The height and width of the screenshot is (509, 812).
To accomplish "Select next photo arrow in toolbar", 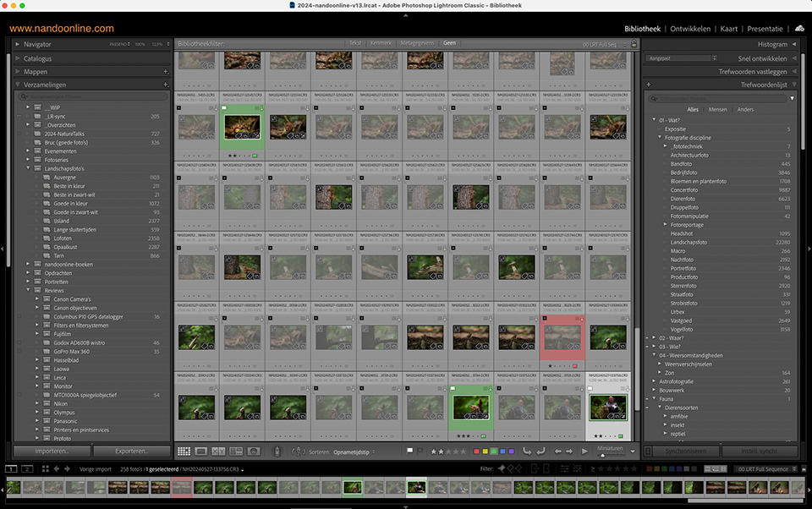I will click(x=569, y=452).
